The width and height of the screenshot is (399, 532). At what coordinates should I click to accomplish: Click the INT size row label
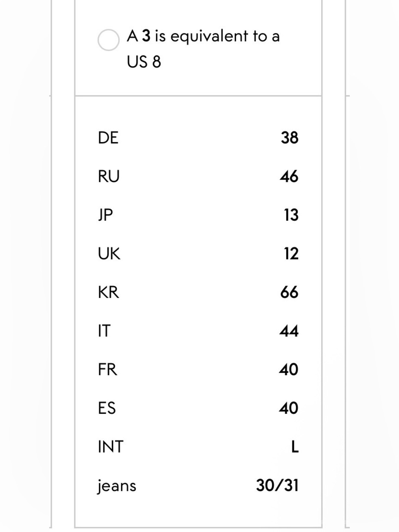(x=111, y=447)
